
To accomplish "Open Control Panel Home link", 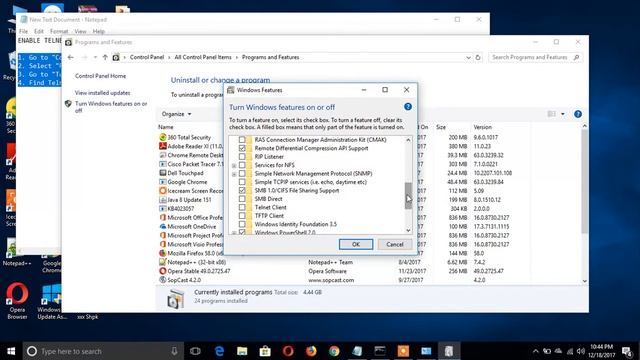I will coord(100,76).
